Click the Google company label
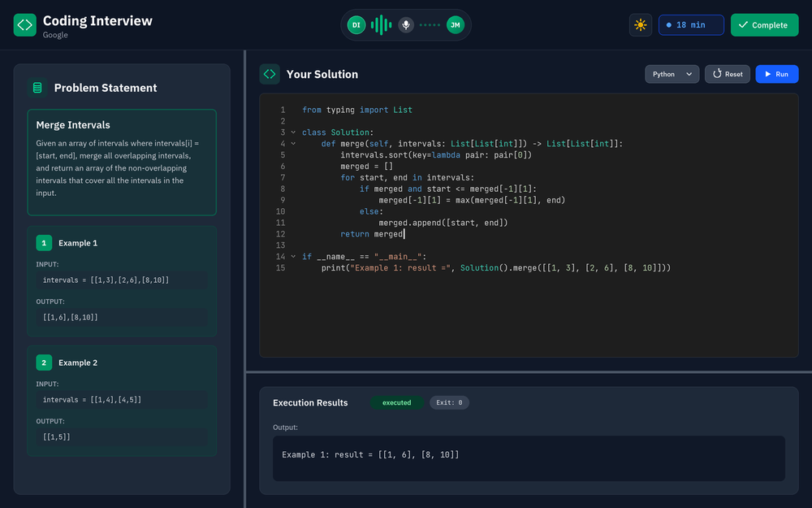 click(55, 35)
